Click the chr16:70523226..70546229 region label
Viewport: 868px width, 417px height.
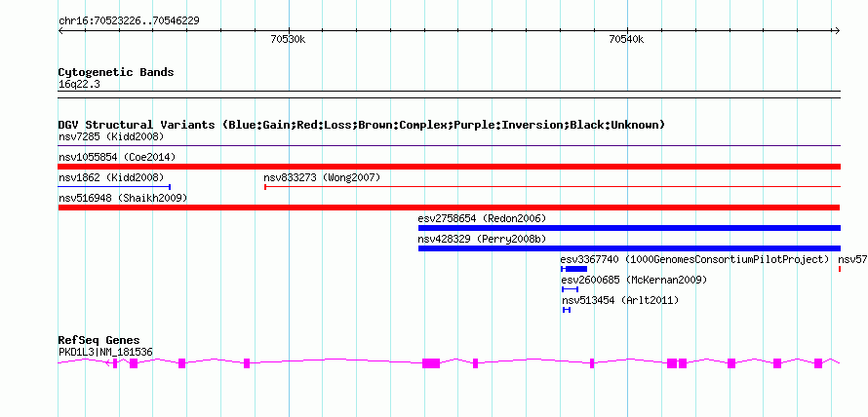click(x=129, y=21)
